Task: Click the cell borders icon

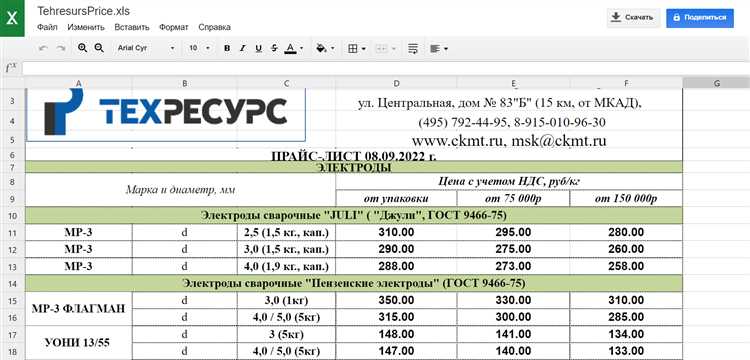Action: pos(353,48)
